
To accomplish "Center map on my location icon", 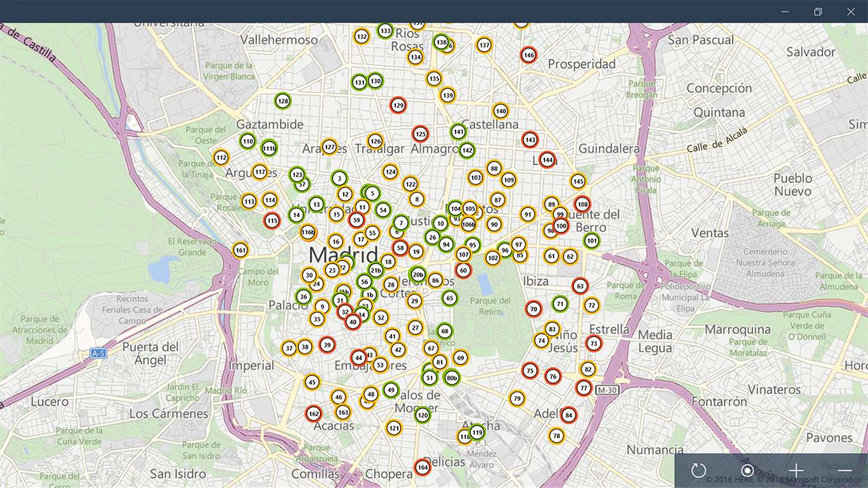I will 747,471.
